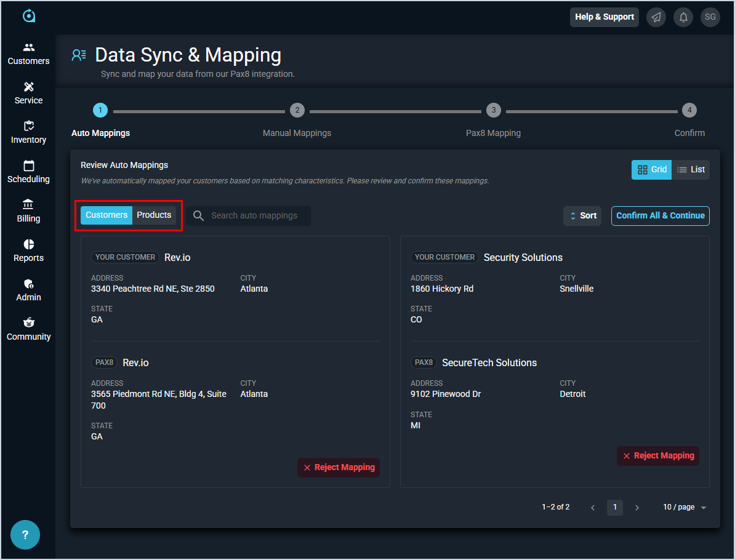Jump to Manual Mappings step 2
The height and width of the screenshot is (560, 735).
point(297,111)
